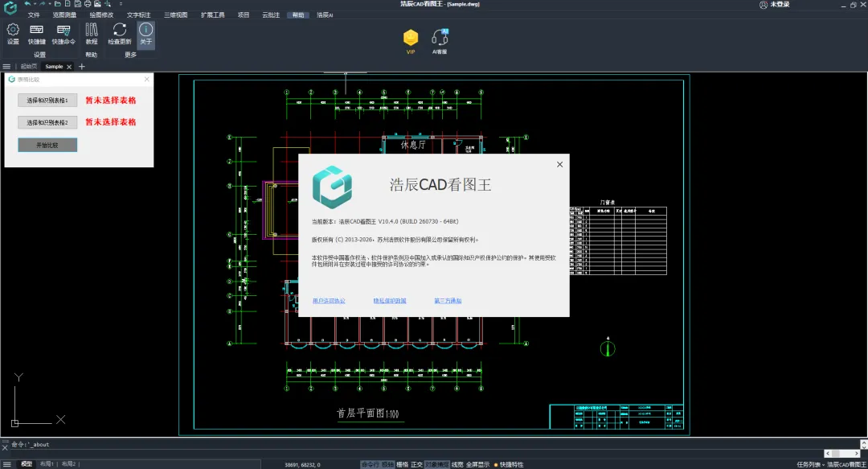Switch to the 起始页 start tab
868x469 pixels.
click(x=29, y=67)
